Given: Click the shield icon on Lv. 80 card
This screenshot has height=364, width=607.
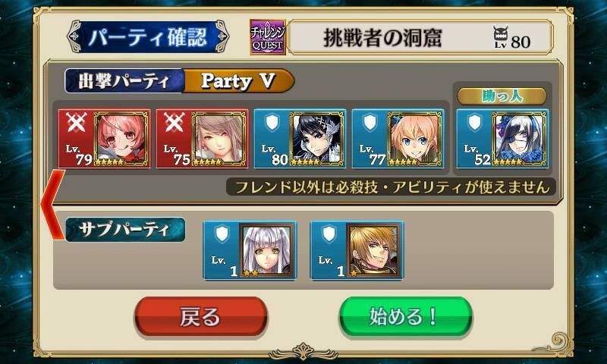Looking at the screenshot, I should pos(272,122).
